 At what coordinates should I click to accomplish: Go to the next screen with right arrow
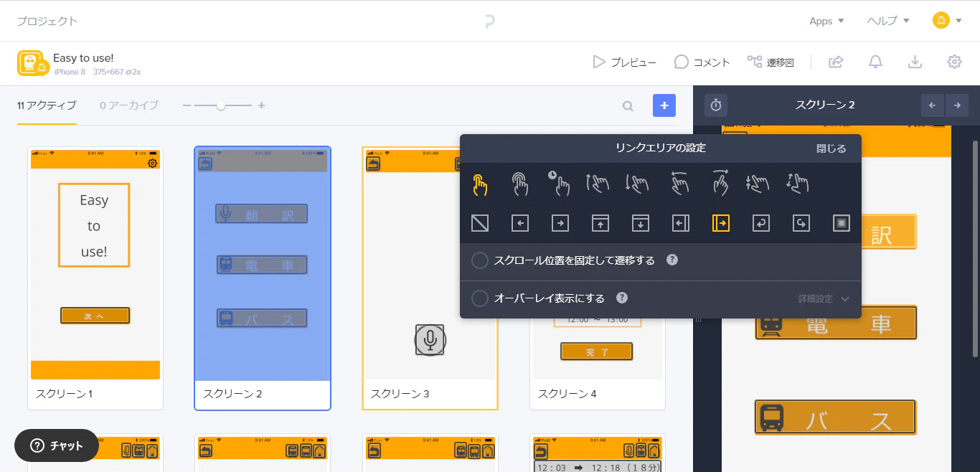(957, 105)
